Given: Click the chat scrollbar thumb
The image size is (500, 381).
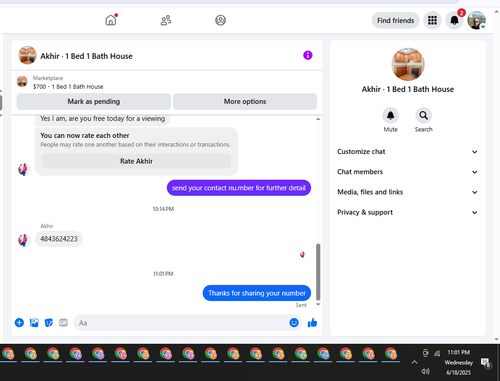Looking at the screenshot, I should [318, 272].
